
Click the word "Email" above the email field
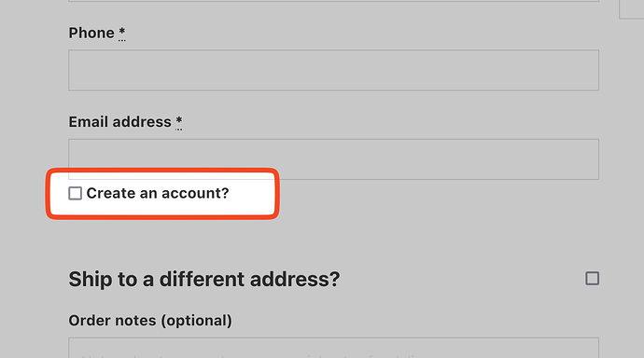tap(89, 122)
